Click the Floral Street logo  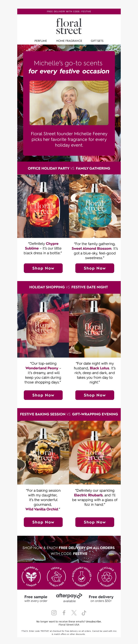(69, 26)
